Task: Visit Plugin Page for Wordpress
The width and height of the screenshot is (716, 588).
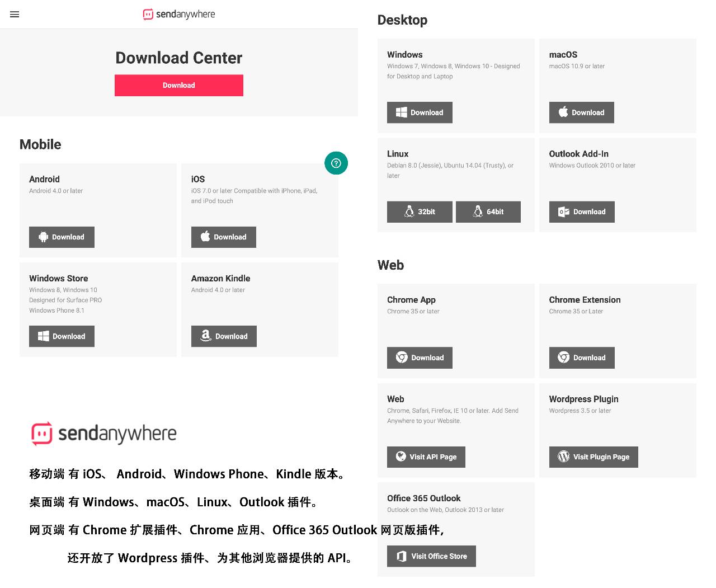Action: point(593,457)
